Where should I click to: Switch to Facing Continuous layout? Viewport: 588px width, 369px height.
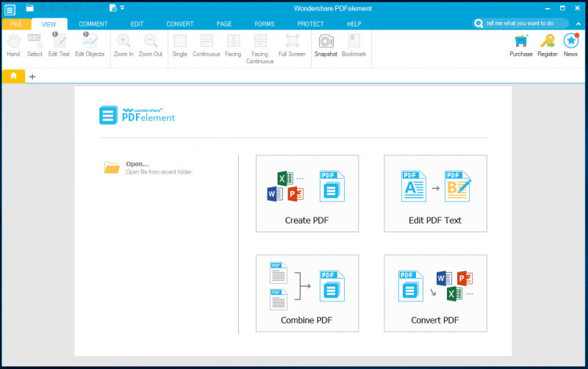pyautogui.click(x=260, y=49)
